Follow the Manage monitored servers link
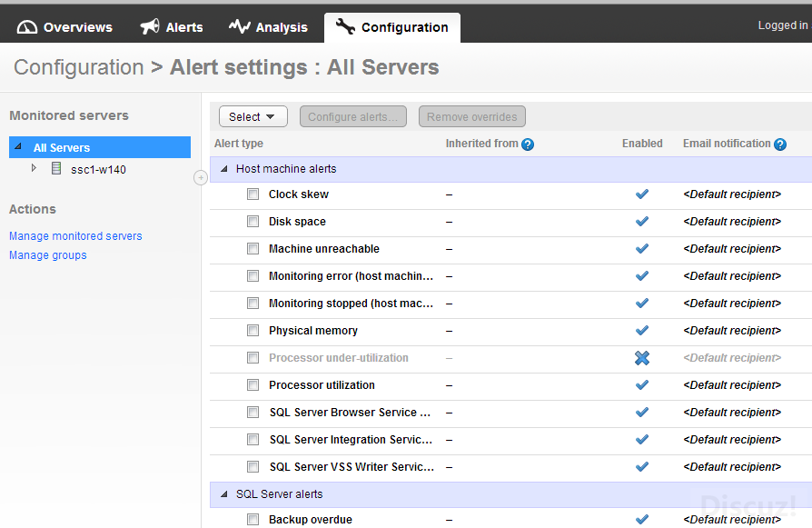Image resolution: width=812 pixels, height=528 pixels. (x=75, y=236)
